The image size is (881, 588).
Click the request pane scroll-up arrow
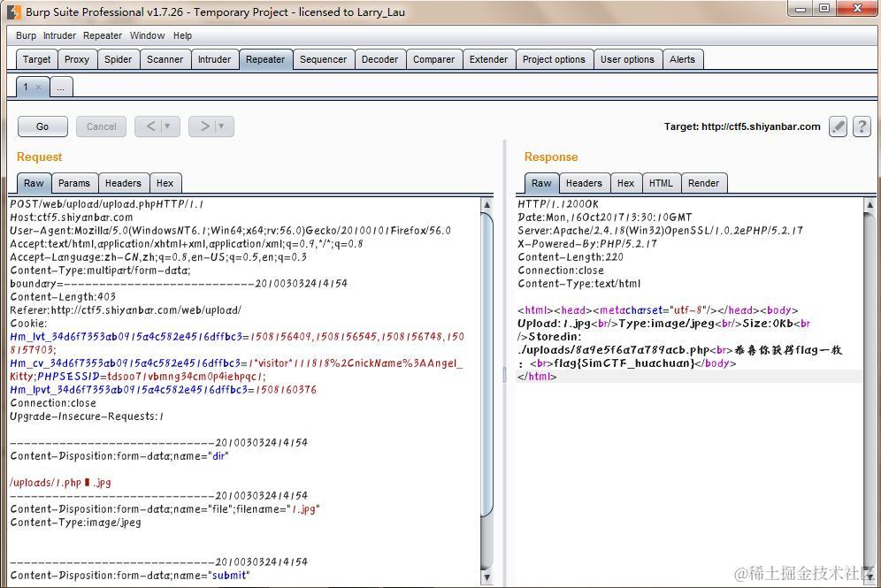click(486, 205)
